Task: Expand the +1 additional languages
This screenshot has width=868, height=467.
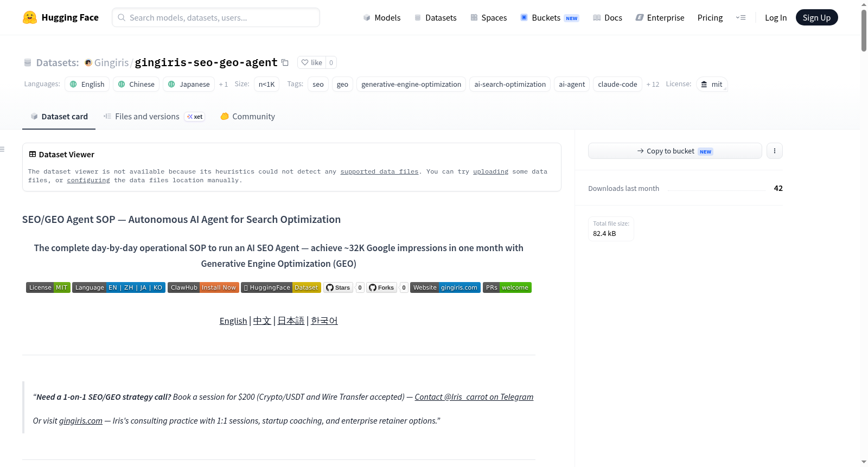Action: 224,84
